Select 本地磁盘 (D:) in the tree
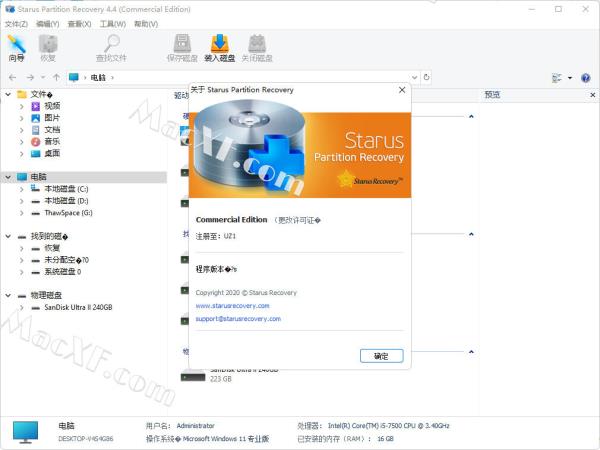This screenshot has width=600, height=450. coord(66,201)
